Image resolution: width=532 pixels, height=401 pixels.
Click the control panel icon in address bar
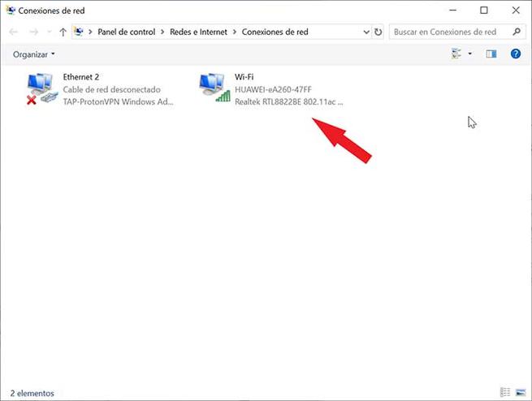coord(79,32)
